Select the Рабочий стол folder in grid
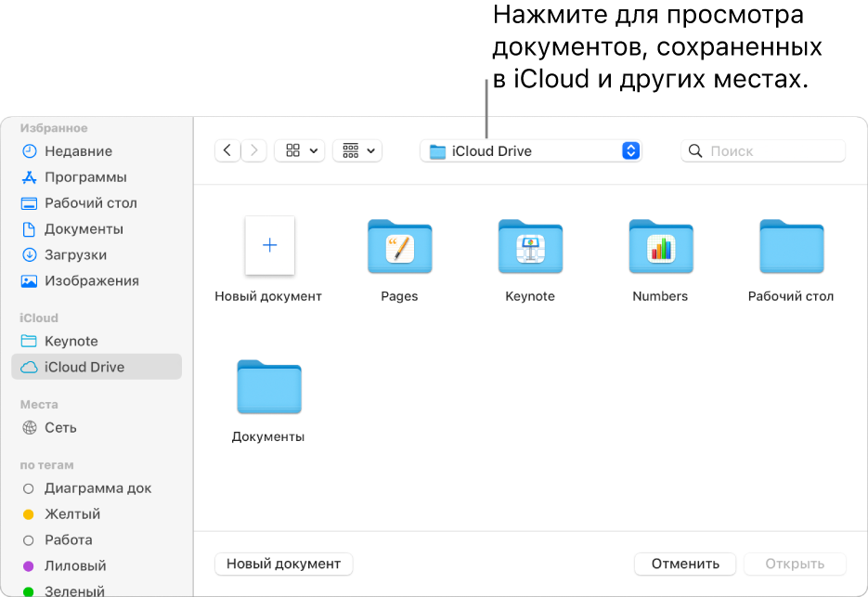This screenshot has width=868, height=597. [x=791, y=248]
